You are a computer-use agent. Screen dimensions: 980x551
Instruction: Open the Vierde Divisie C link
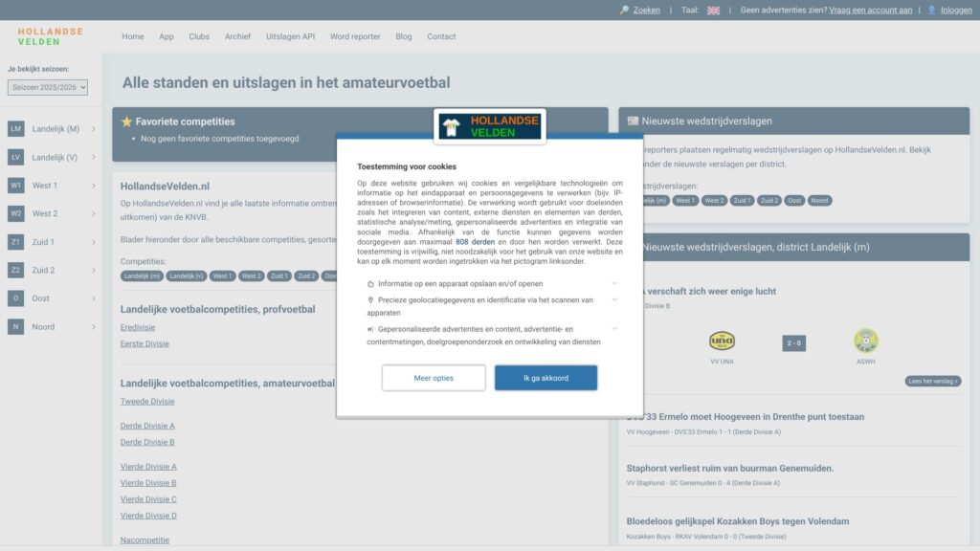click(148, 499)
